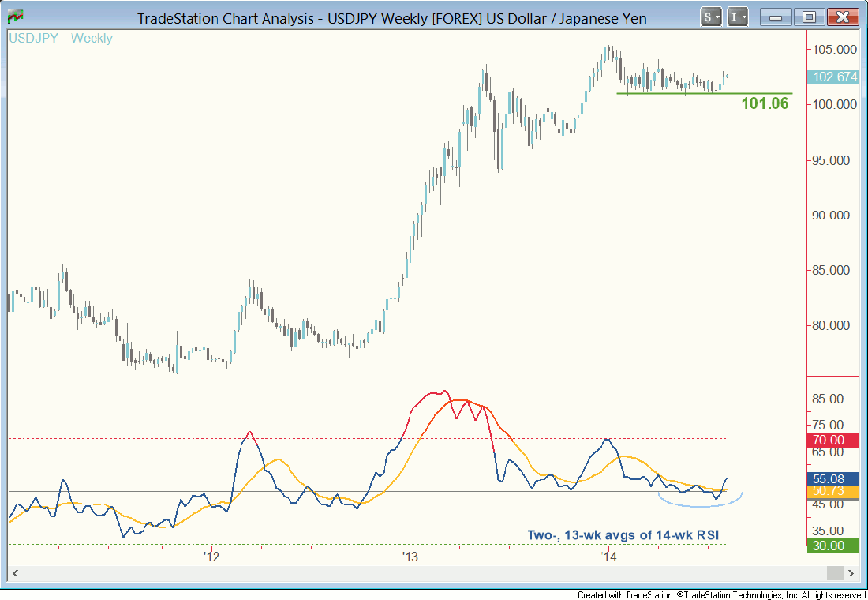Click the horizontal scrollbar thumb
Image resolution: width=868 pixels, height=600 pixels.
(x=835, y=572)
